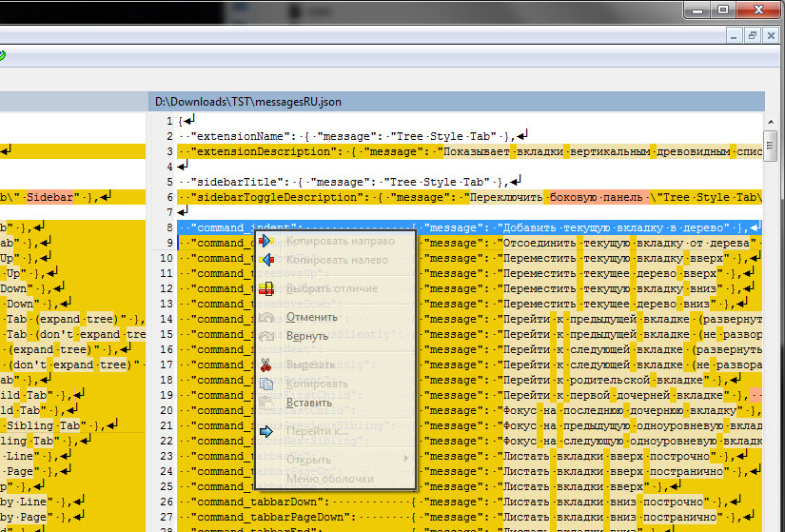This screenshot has height=532, width=785.
Task: Click 'Добавить текущую вкладку в дерево' text
Action: pyautogui.click(x=613, y=227)
